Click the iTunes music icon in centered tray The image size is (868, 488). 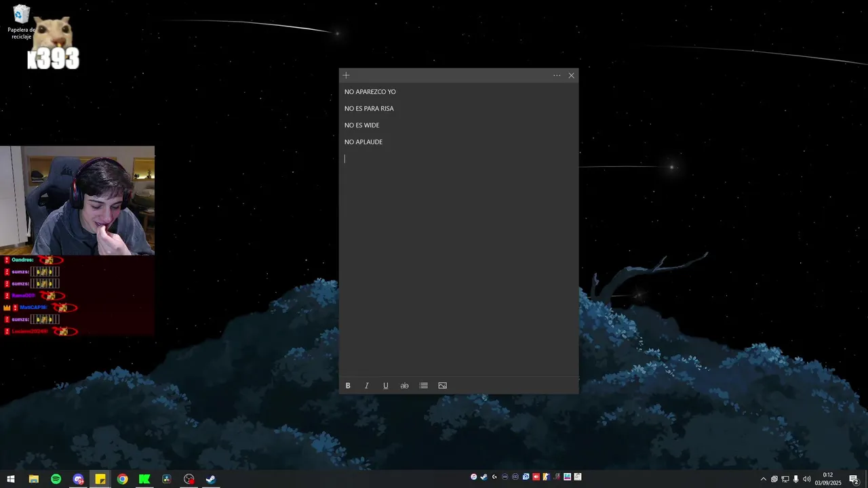click(x=473, y=477)
